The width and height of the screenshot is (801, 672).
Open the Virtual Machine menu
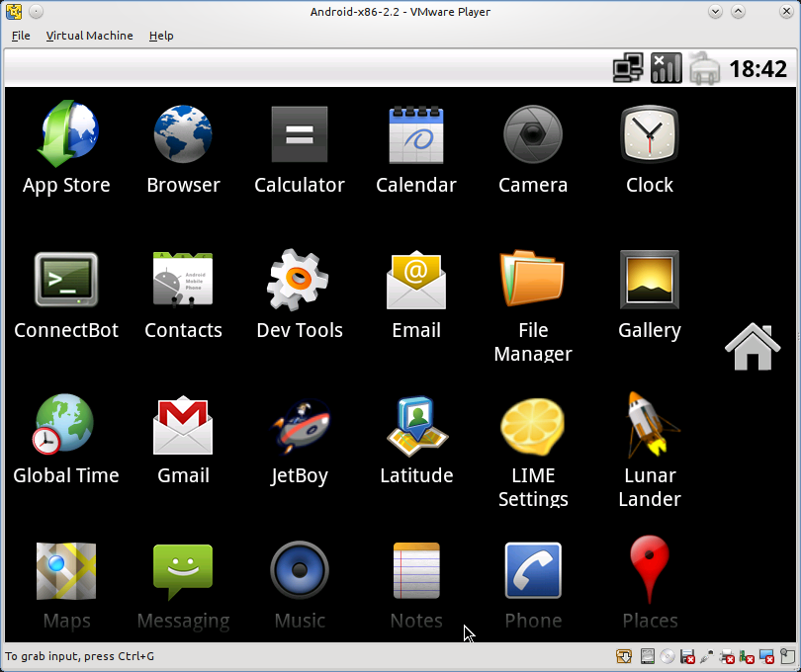tap(89, 36)
